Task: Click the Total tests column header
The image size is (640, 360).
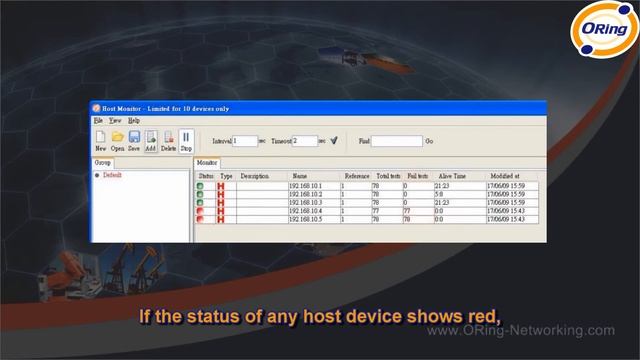Action: pos(388,176)
